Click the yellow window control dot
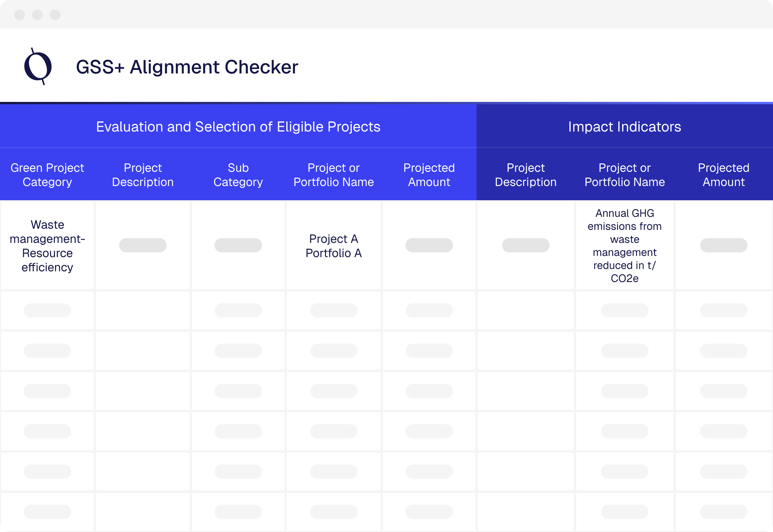773x532 pixels. point(37,15)
